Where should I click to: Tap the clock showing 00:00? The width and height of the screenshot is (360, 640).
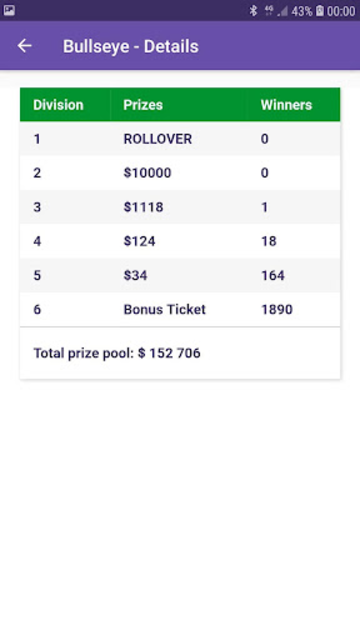(x=341, y=11)
